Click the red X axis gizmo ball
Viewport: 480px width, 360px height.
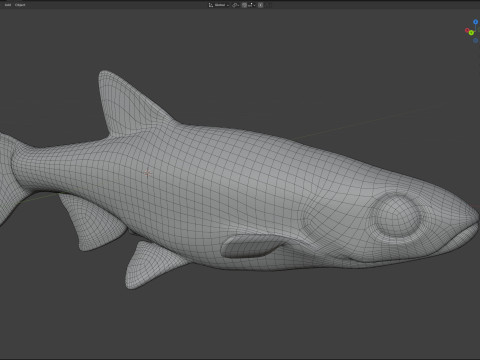[x=467, y=30]
